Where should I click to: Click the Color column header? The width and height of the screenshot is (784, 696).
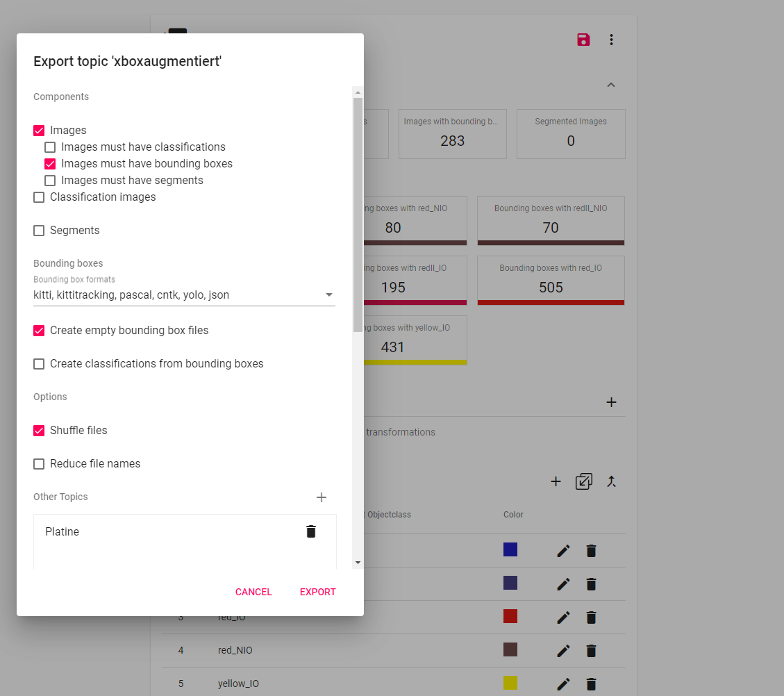513,515
